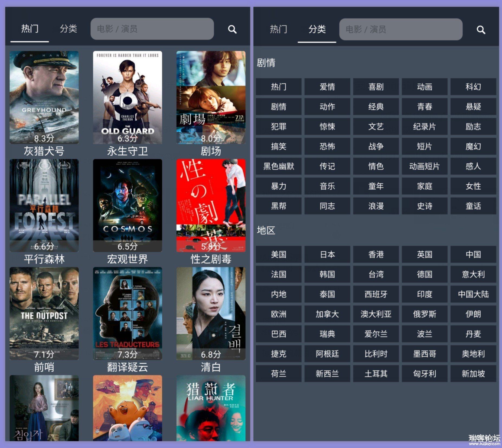502x448 pixels.
Task: Filter by region 丹麦
Action: coord(473,334)
